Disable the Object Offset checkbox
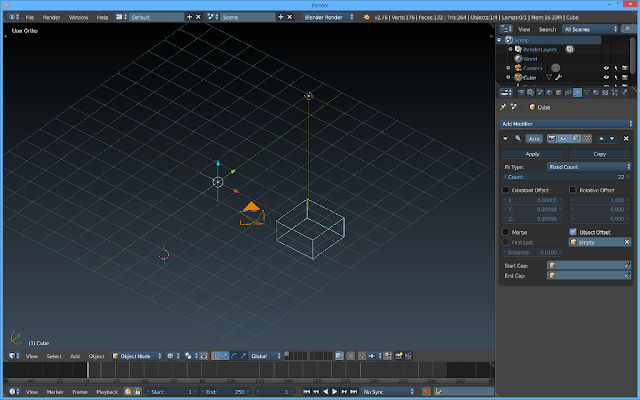The image size is (640, 400). click(x=573, y=231)
